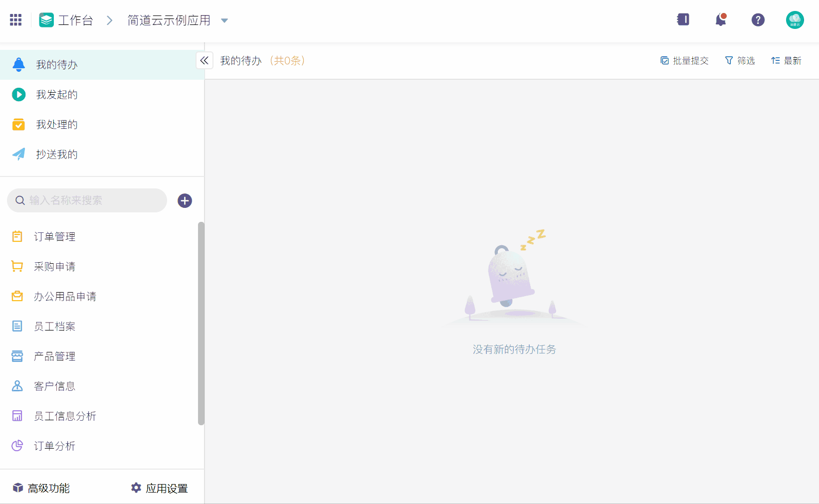
Task: Click the sidebar vertical scrollbar
Action: (201, 323)
